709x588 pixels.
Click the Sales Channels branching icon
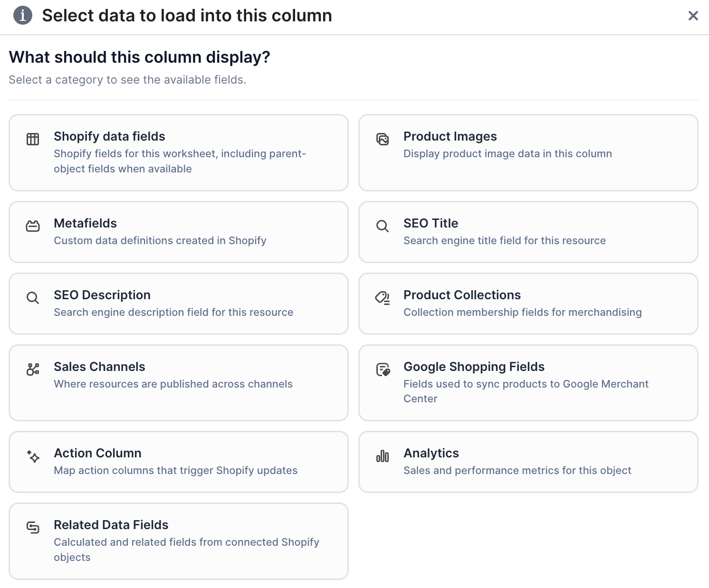click(32, 370)
